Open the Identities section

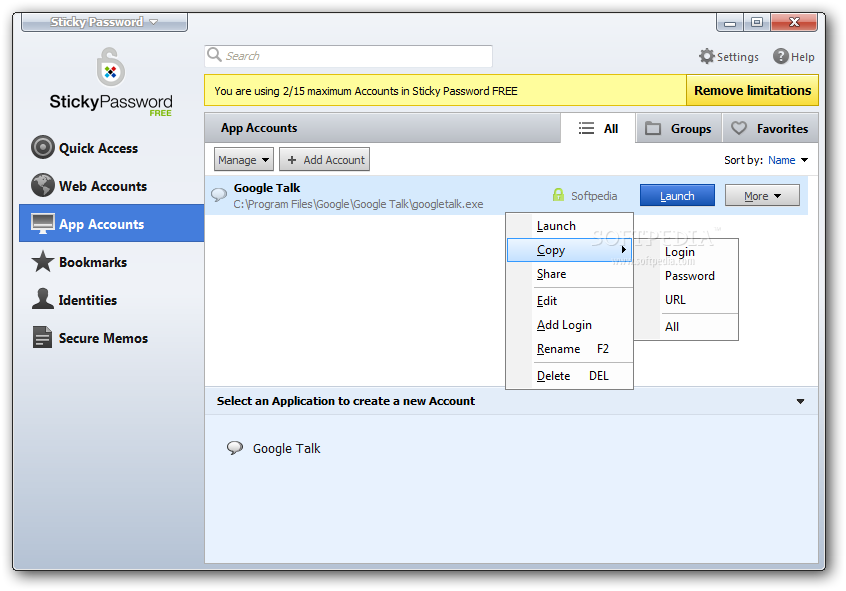point(112,300)
